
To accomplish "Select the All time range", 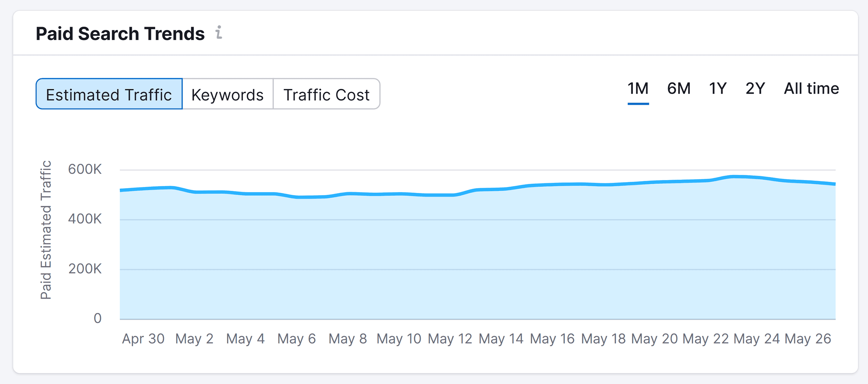I will 811,89.
